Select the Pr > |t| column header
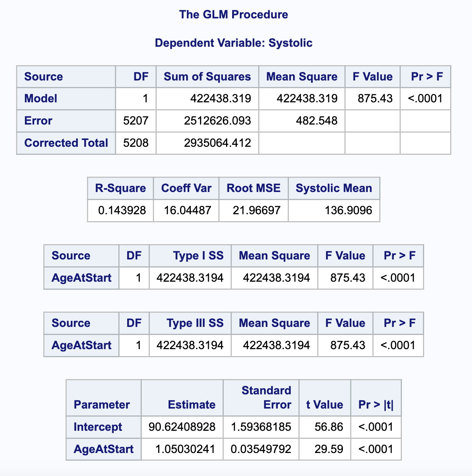This screenshot has width=472, height=476. point(375,405)
